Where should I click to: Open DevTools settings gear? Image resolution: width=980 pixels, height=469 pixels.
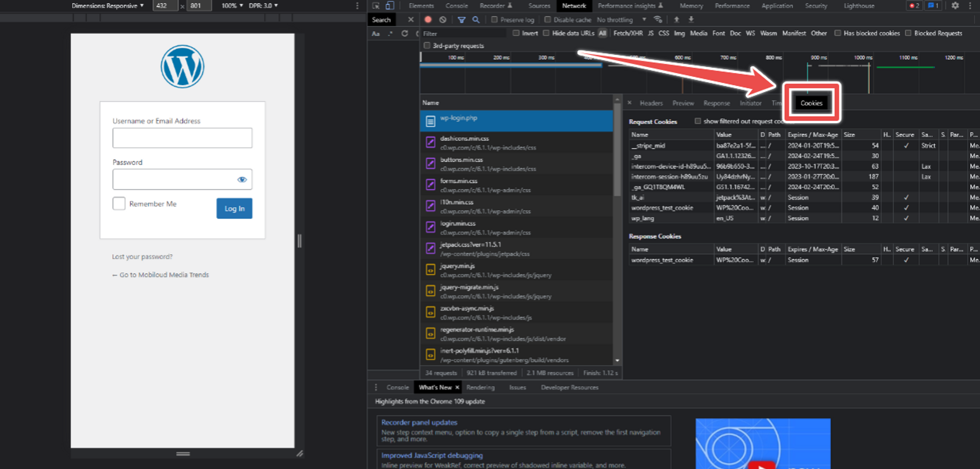955,6
